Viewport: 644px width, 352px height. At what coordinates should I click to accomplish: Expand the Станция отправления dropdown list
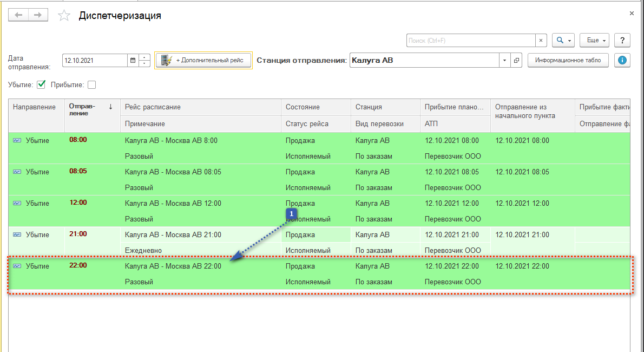(x=505, y=60)
